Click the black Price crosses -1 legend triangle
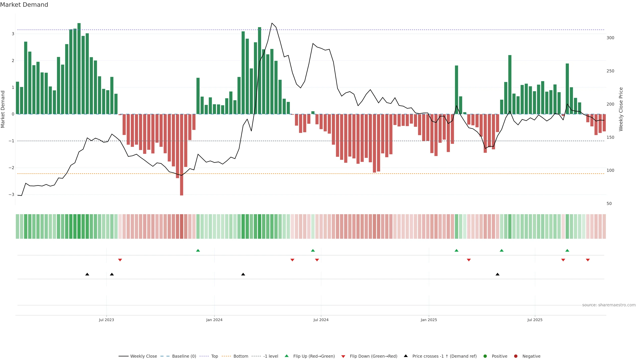The height and width of the screenshot is (362, 644). [x=406, y=356]
